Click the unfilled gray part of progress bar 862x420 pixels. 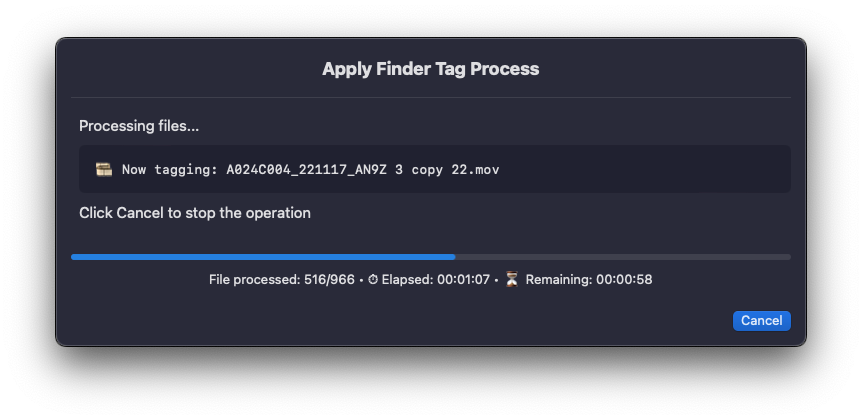(622, 257)
